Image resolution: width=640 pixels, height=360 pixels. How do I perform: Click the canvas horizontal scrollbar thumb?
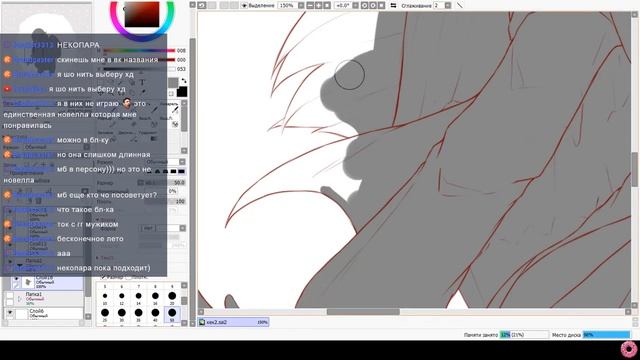363,312
